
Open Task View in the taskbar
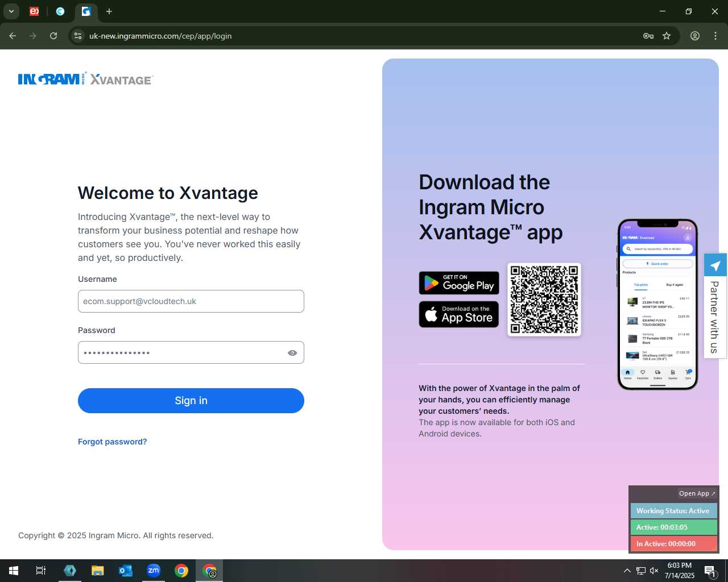coord(41,571)
